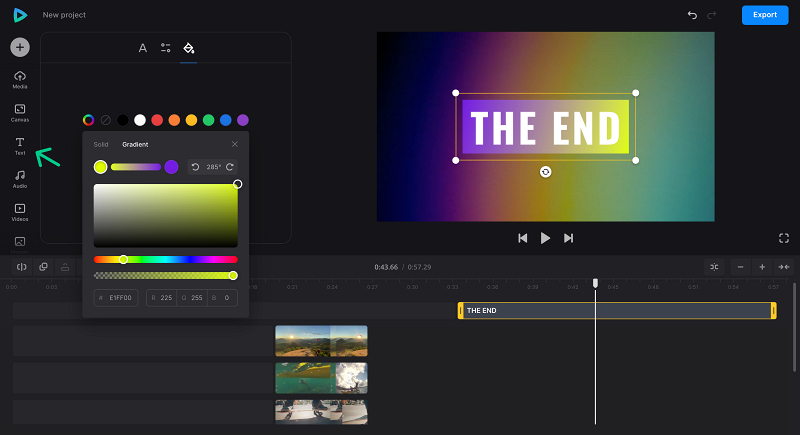Select the underwater video clip
Viewport: 800px width, 435px height.
point(321,378)
